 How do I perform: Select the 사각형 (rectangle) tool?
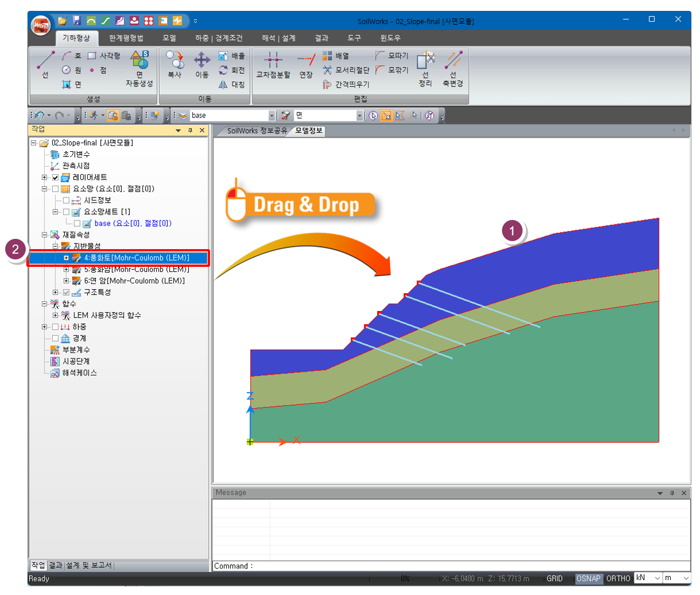(104, 56)
